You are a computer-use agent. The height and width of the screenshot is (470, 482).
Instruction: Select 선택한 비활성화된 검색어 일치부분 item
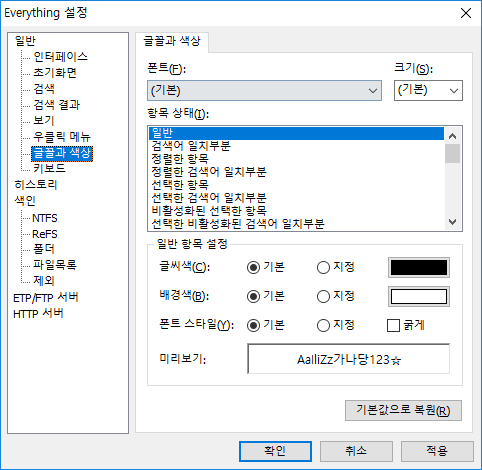296,224
